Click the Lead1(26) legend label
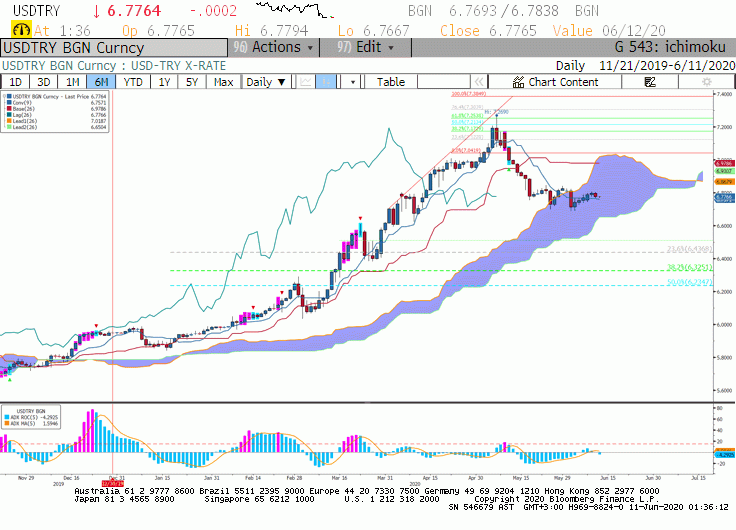736x530 pixels. [24, 121]
